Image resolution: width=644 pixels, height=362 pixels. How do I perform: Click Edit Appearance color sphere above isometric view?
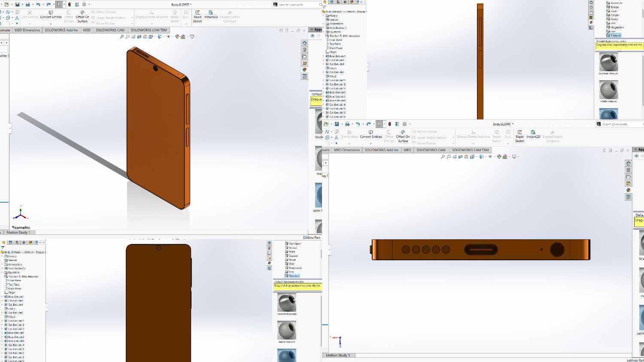177,37
